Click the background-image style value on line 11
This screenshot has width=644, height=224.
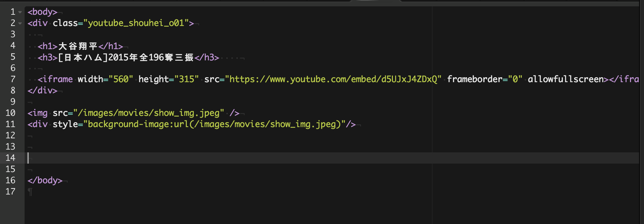coord(214,124)
